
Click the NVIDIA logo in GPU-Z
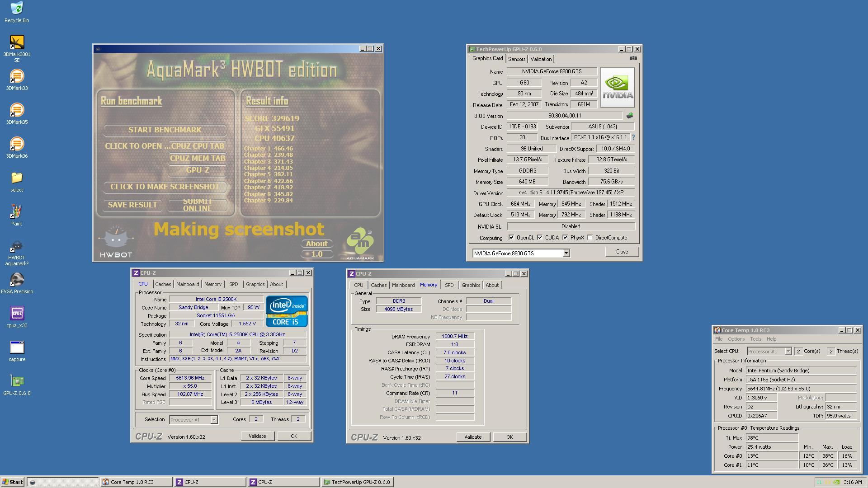[x=618, y=87]
